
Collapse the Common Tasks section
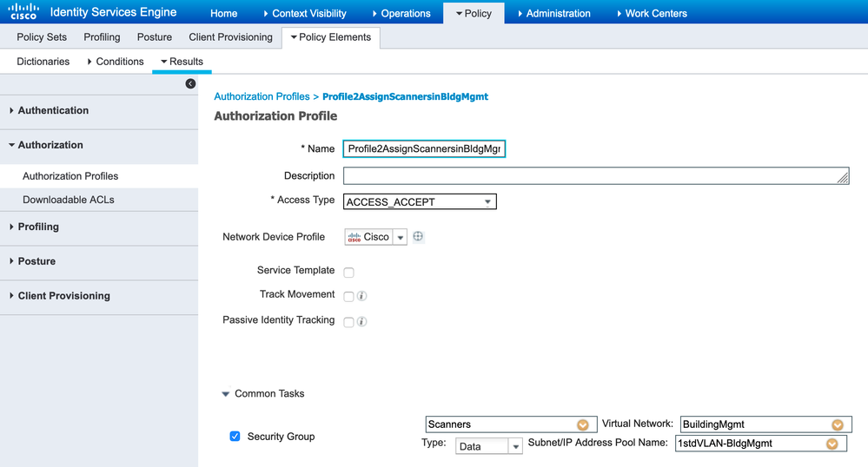click(x=226, y=394)
